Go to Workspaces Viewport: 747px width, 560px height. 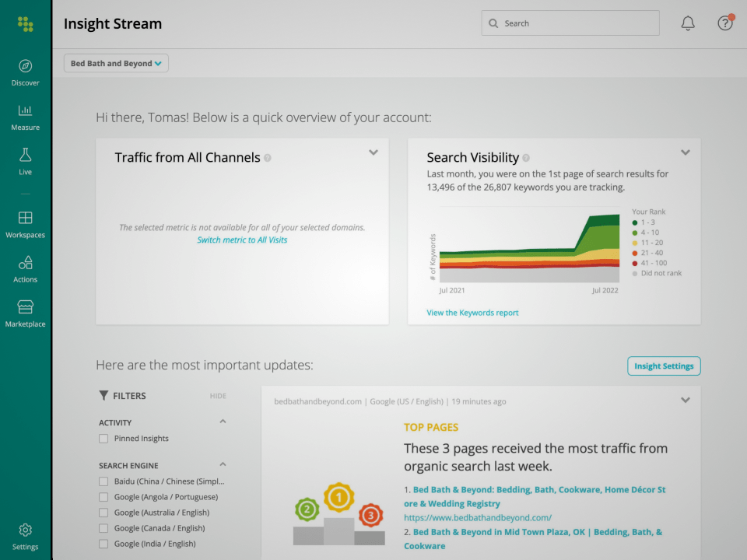[x=25, y=223]
